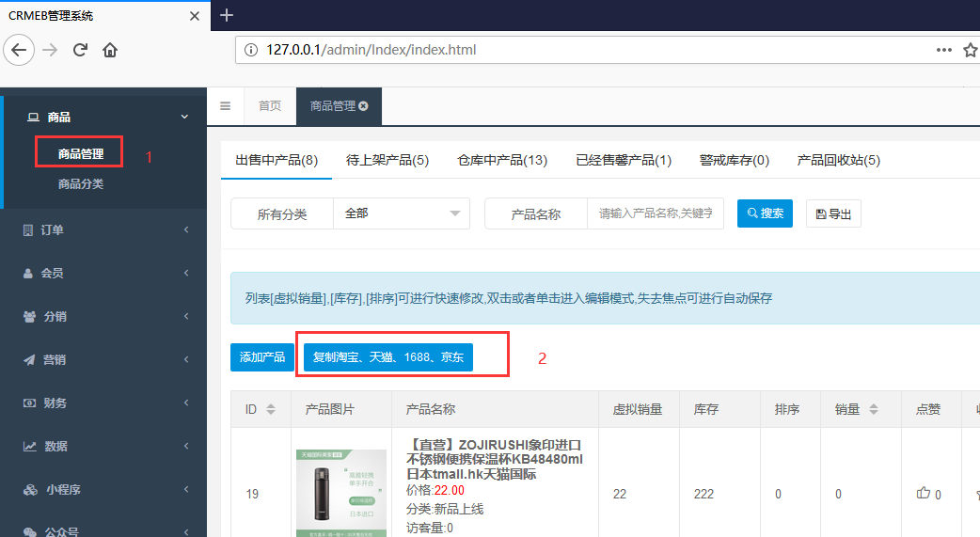Select the 已经售罄产品(1) tab
This screenshot has width=980, height=537.
coord(624,160)
